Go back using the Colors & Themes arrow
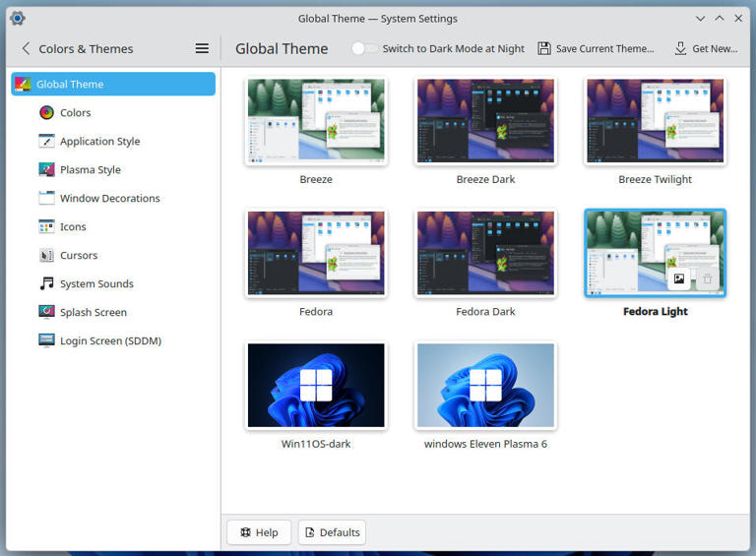Screen dimensions: 756x556 pos(26,48)
